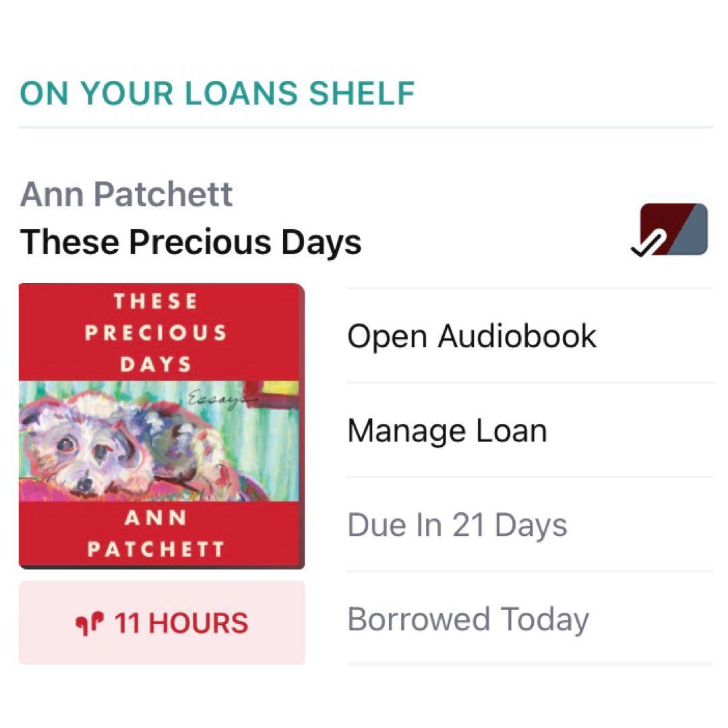
Task: Click the These Precious Days title link
Action: 191,241
